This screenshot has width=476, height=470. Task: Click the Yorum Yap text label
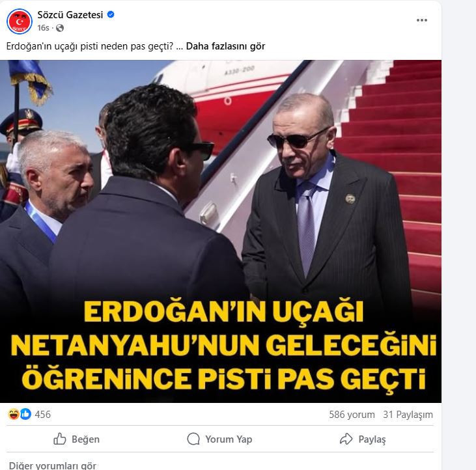(229, 439)
